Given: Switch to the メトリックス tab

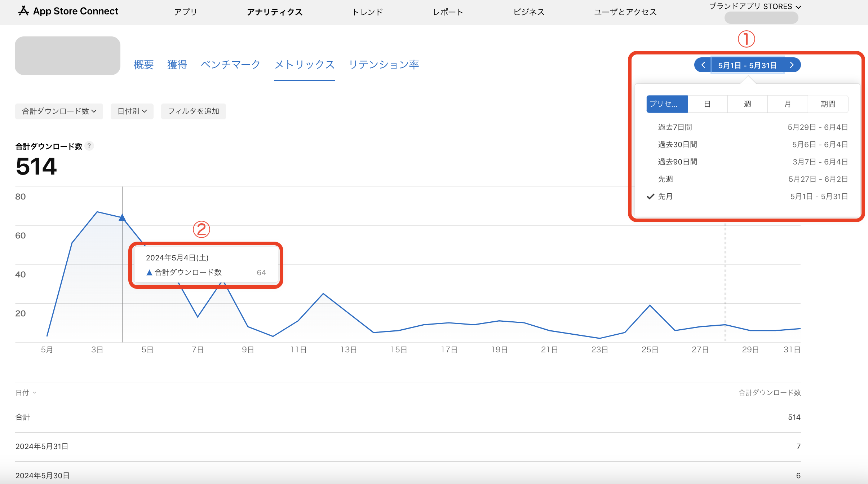Looking at the screenshot, I should tap(305, 65).
